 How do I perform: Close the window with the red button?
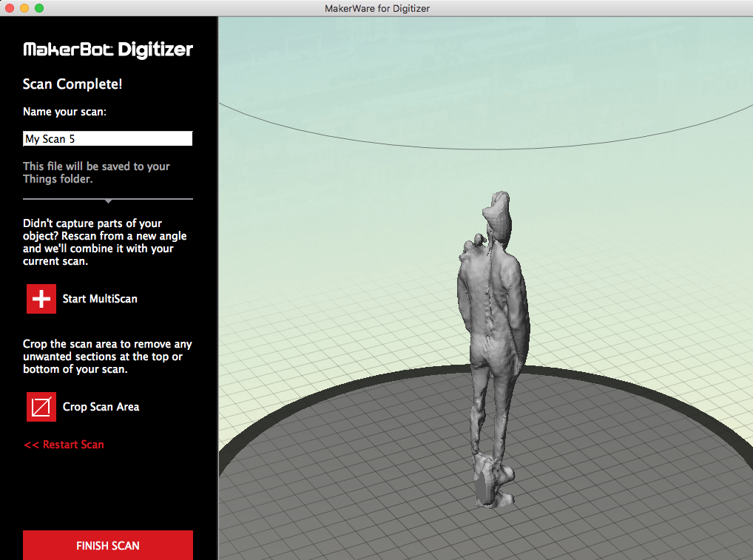tap(10, 8)
